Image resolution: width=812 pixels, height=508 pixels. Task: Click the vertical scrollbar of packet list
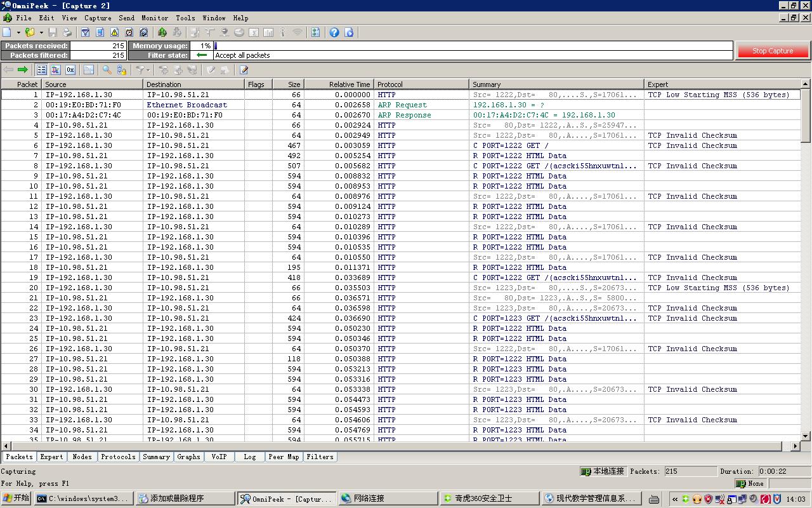pyautogui.click(x=806, y=114)
